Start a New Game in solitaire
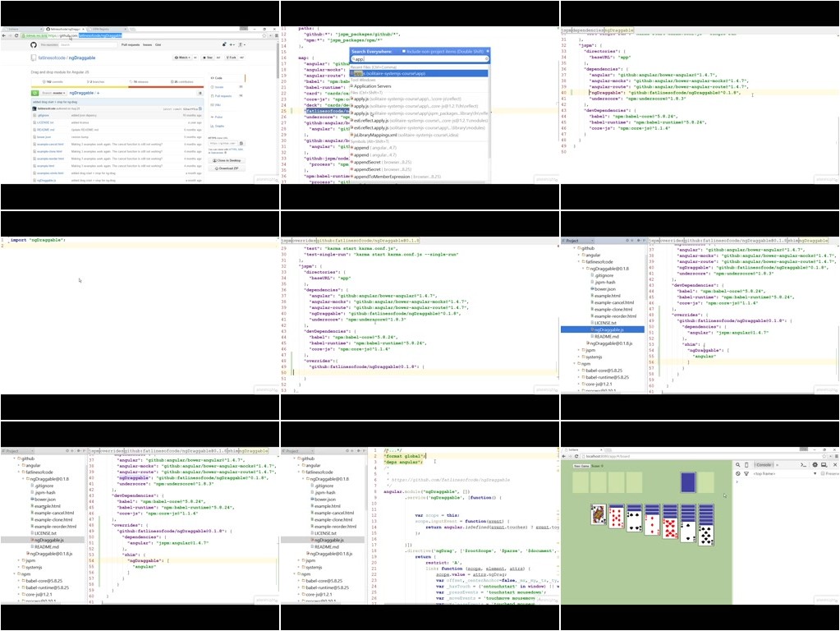Image resolution: width=840 pixels, height=631 pixels. [x=581, y=466]
